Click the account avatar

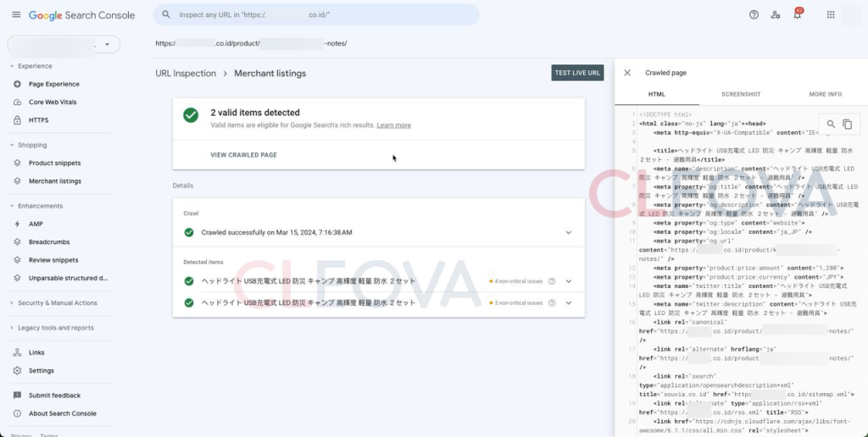(x=853, y=15)
